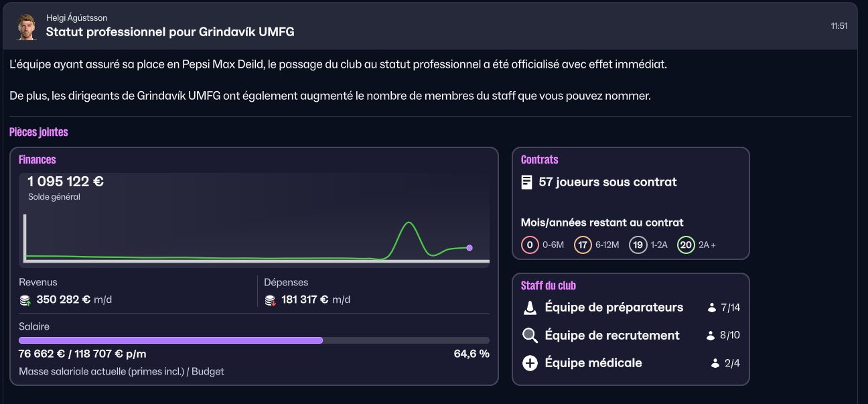Open the Contrats panel heading
The height and width of the screenshot is (404, 868).
(539, 159)
